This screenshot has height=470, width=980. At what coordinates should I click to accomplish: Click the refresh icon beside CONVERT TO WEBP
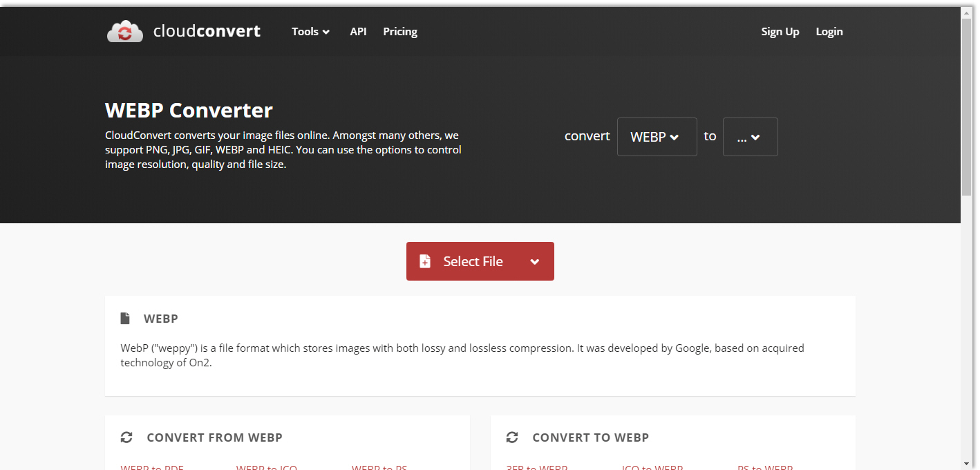tap(512, 438)
